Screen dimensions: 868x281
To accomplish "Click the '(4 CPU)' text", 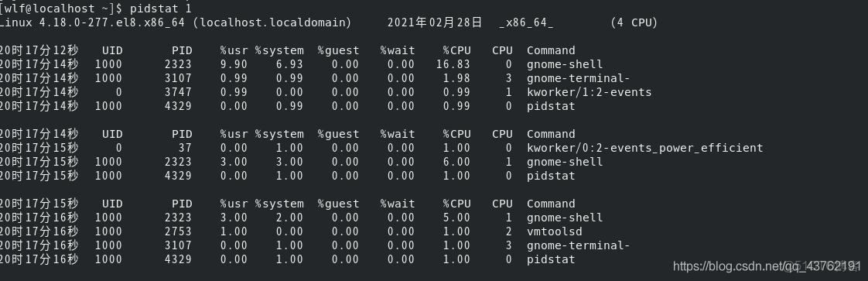I will (x=634, y=22).
